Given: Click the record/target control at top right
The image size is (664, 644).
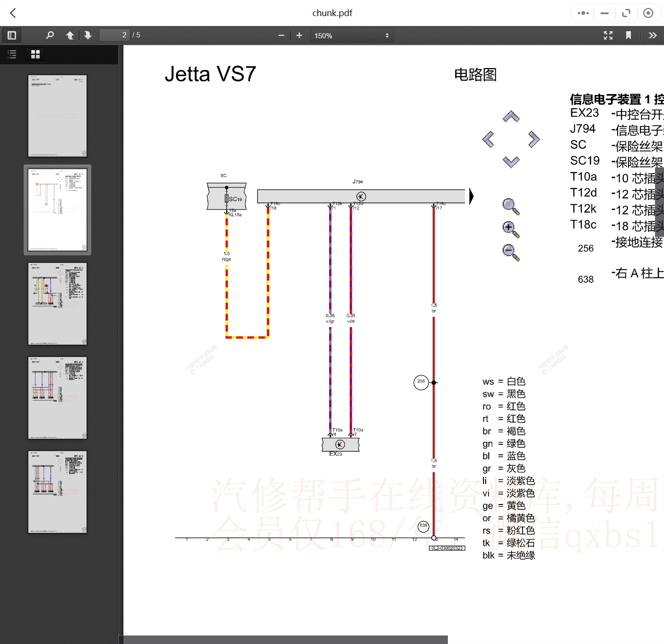Looking at the screenshot, I should (648, 13).
